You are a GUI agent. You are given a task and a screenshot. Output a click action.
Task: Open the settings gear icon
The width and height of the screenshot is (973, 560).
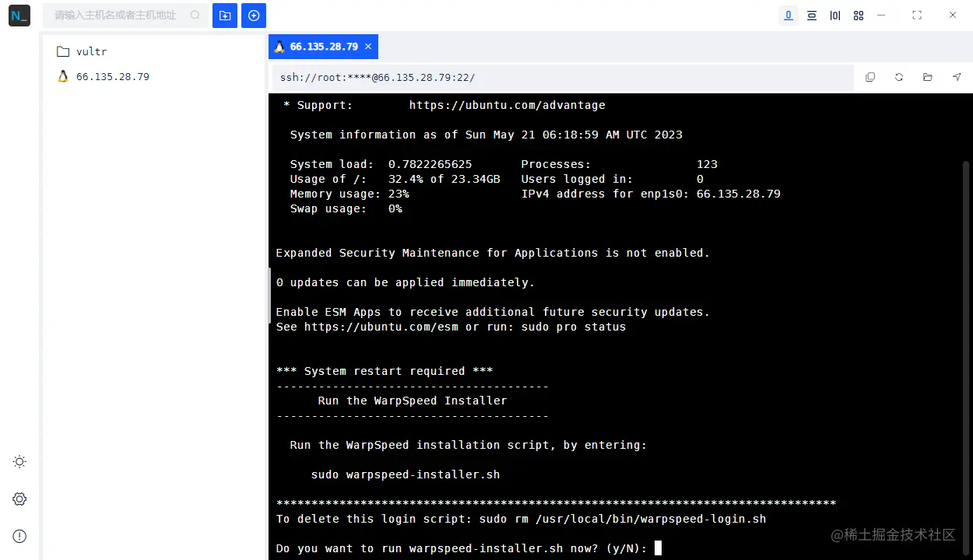coord(19,499)
